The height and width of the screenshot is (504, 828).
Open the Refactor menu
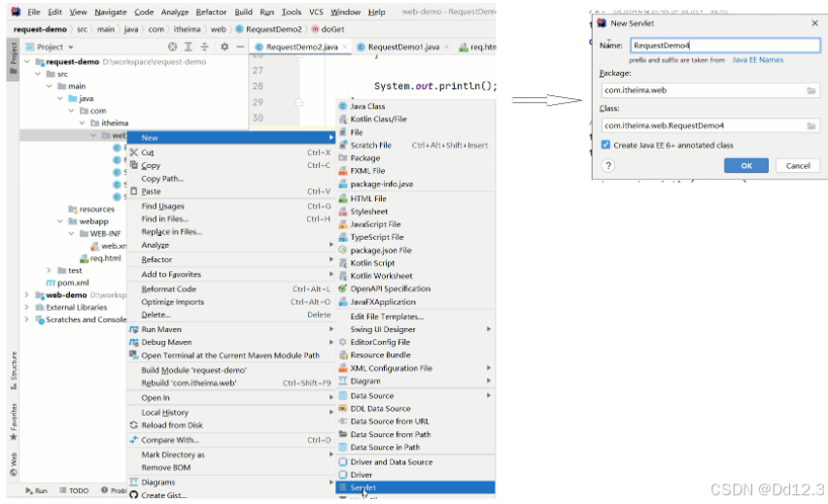(211, 12)
